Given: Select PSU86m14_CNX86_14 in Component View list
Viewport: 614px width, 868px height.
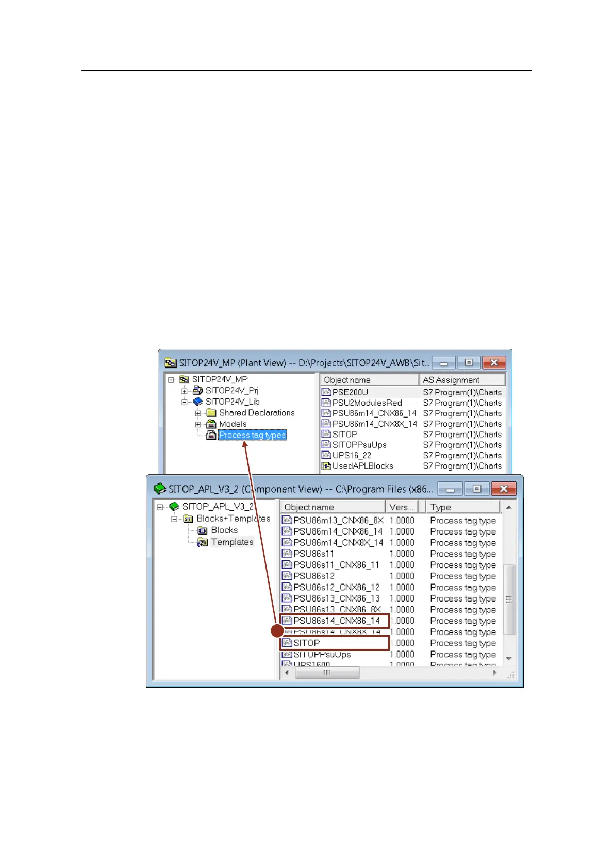Looking at the screenshot, I should coord(338,531).
